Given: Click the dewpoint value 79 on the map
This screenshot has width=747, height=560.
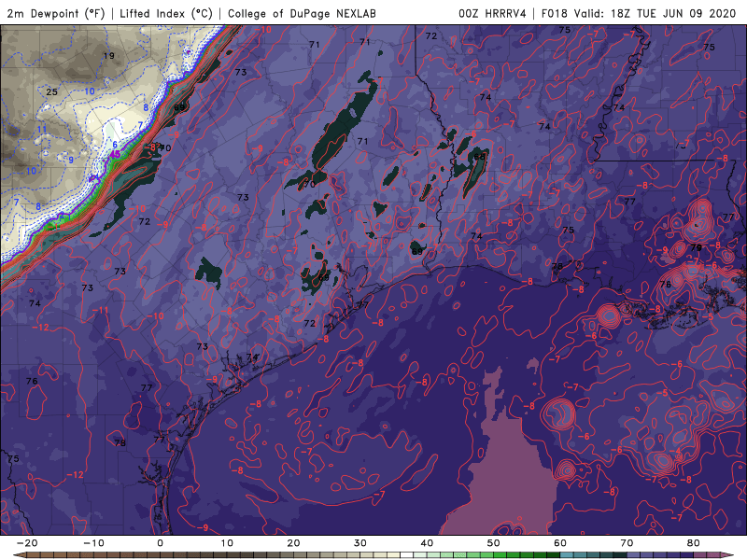Looking at the screenshot, I should click(696, 247).
